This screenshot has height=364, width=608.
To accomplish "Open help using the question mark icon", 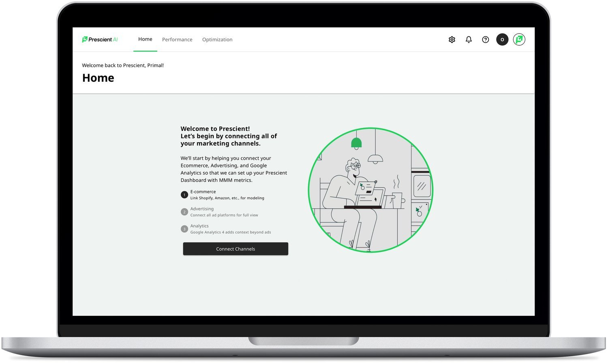I will pyautogui.click(x=485, y=39).
